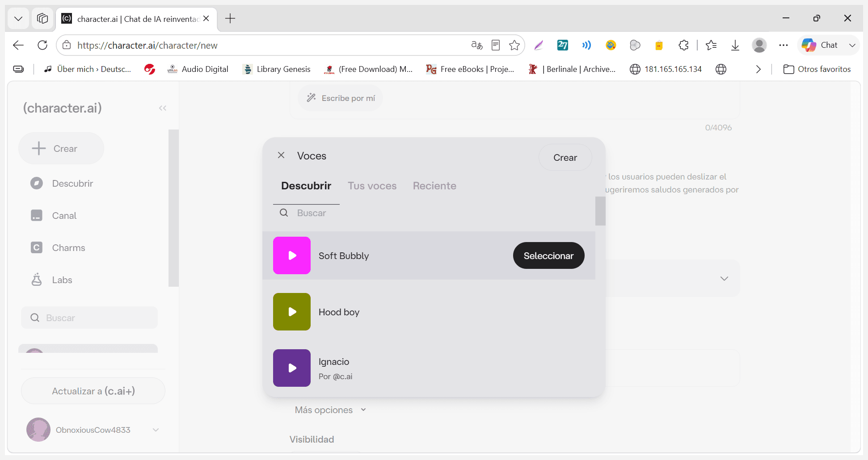Screen dimensions: 868x460
Task: Click the sidebar Buscar search field
Action: click(x=89, y=318)
